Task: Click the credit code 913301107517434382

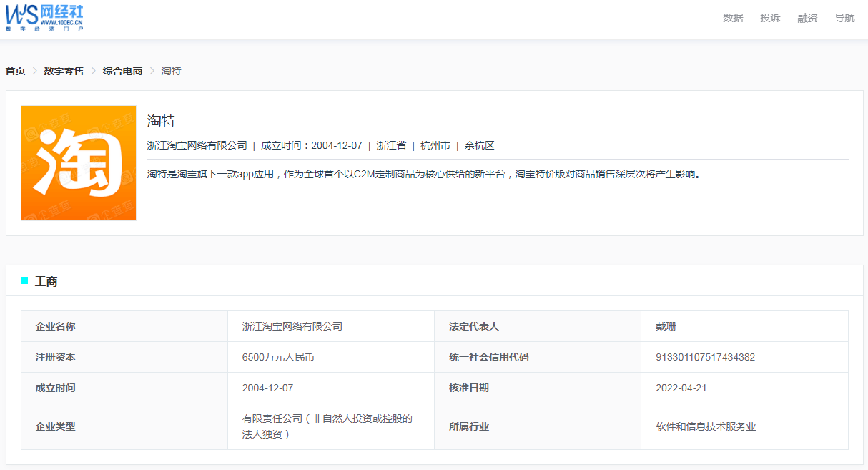Action: coord(705,357)
